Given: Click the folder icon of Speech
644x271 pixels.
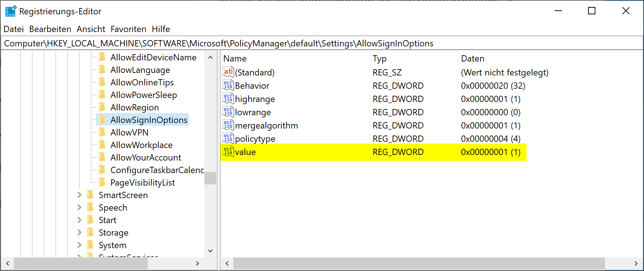Looking at the screenshot, I should click(x=91, y=207).
